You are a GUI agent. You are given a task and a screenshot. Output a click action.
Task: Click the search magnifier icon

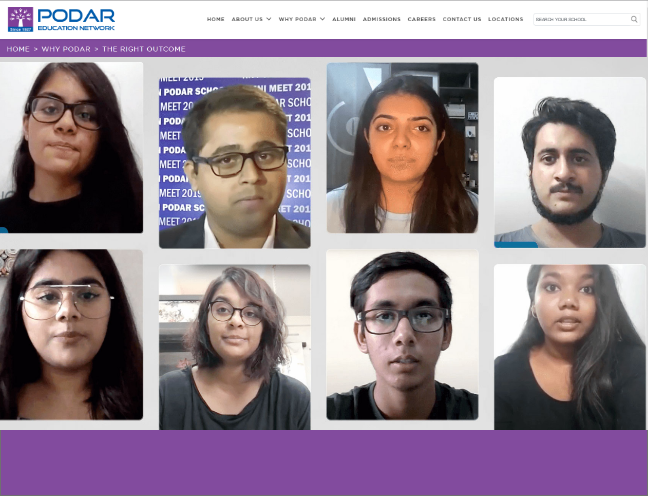tap(634, 19)
